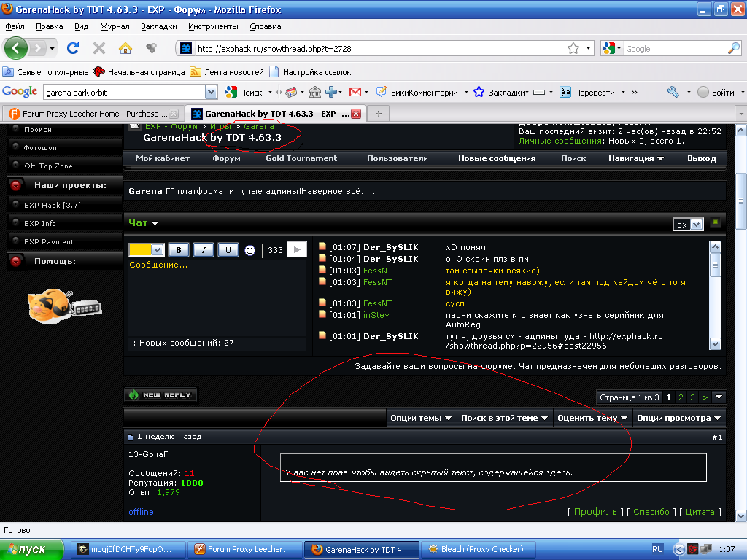Click the browser Back arrow button

coord(16,48)
